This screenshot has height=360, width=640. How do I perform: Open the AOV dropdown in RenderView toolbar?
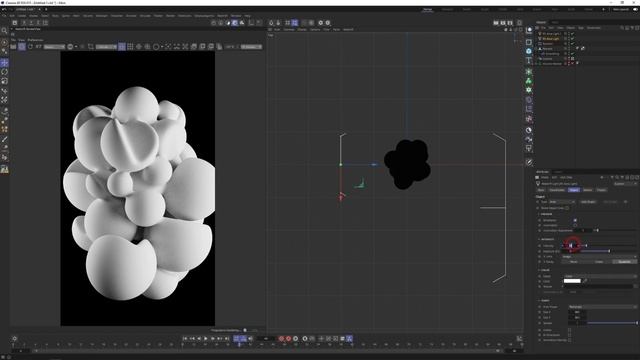[x=54, y=47]
